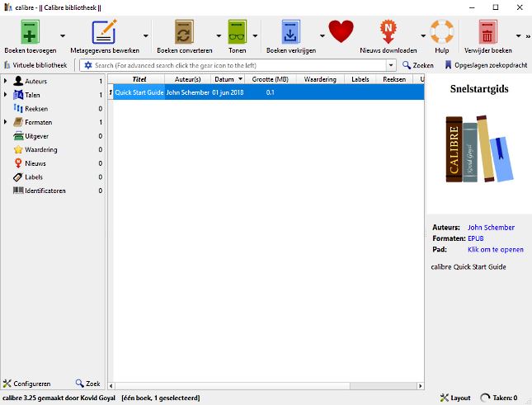
Task: Open the Layout button in status bar
Action: coord(455,398)
